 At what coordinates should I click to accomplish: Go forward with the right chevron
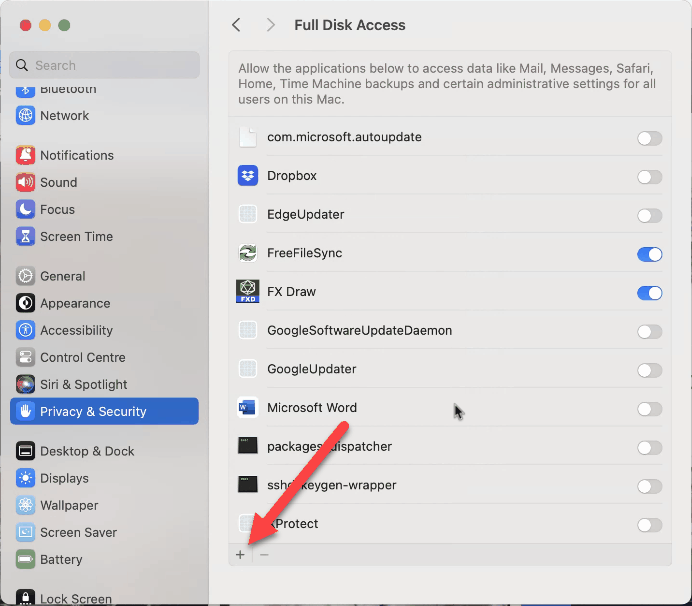point(271,25)
